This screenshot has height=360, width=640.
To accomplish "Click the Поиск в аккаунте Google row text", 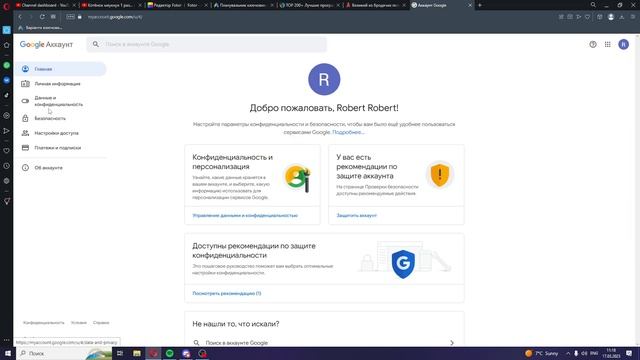I will 237,343.
